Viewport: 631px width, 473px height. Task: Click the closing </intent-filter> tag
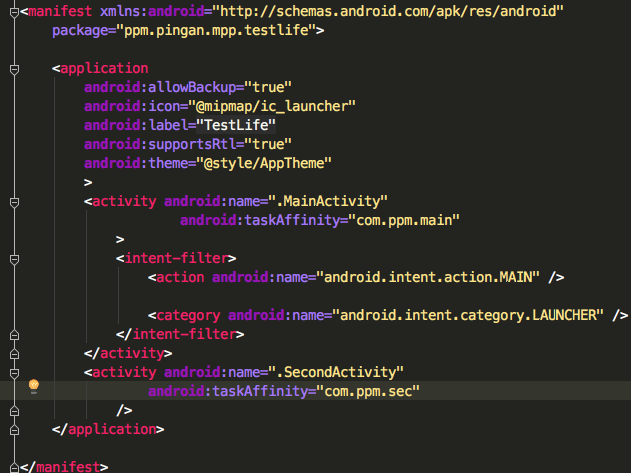coord(180,334)
